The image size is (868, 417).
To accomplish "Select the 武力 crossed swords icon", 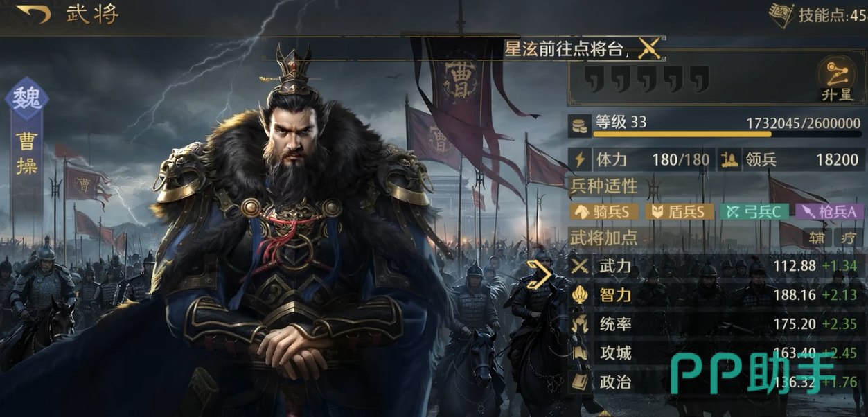I will coord(580,266).
